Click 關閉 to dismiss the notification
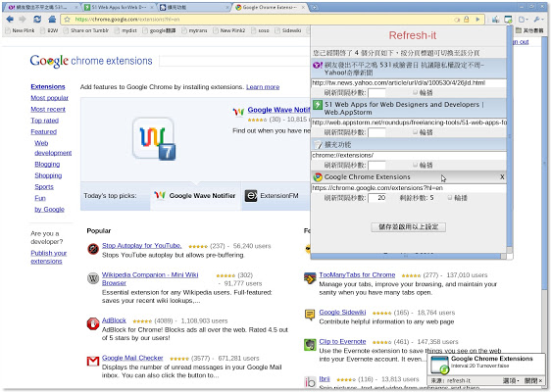The height and width of the screenshot is (392, 551). [x=533, y=380]
